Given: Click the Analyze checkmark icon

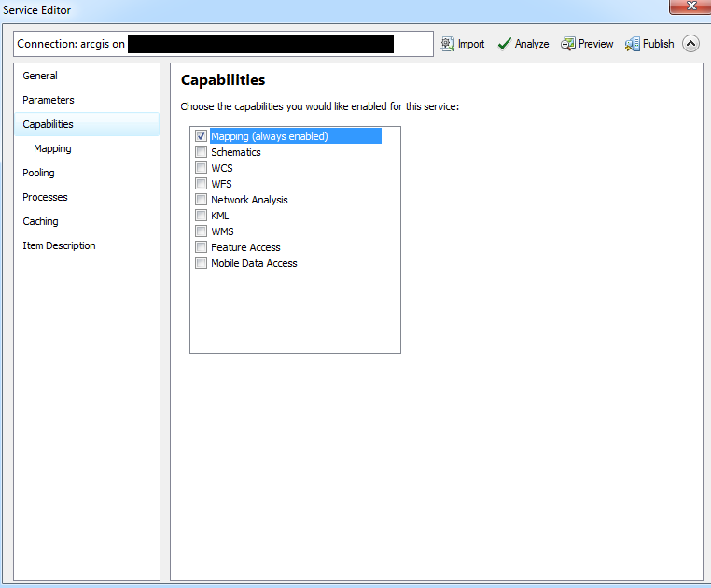Looking at the screenshot, I should [x=505, y=44].
